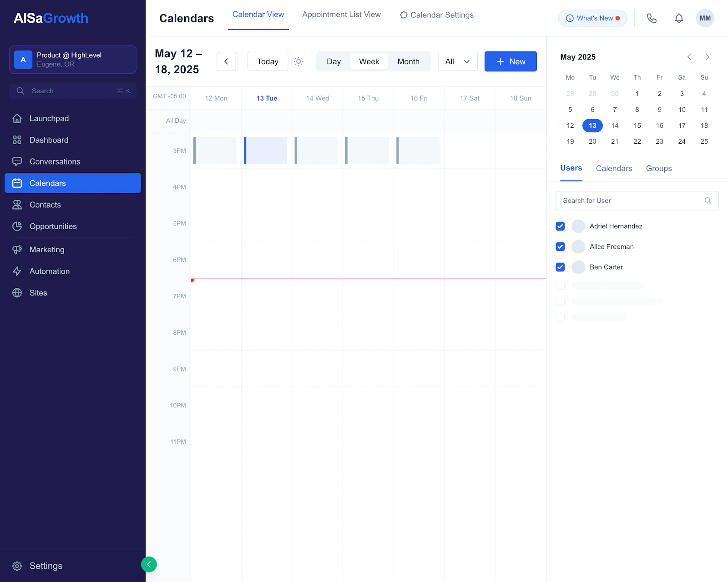Open the All filter dropdown
The height and width of the screenshot is (582, 728).
458,61
